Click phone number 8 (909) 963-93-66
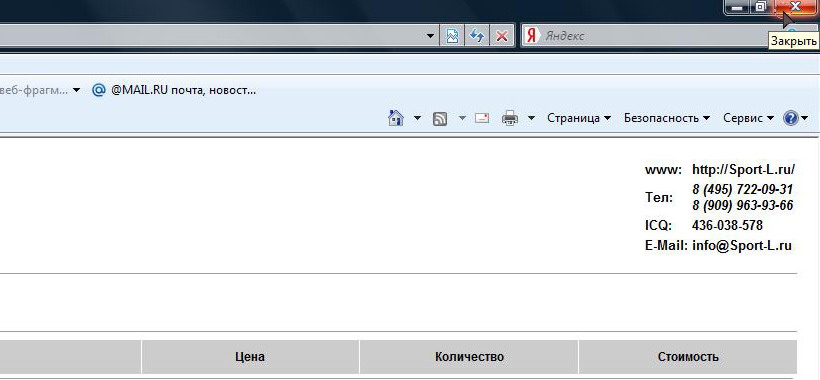Screen dimensions: 820x380 click(x=743, y=206)
